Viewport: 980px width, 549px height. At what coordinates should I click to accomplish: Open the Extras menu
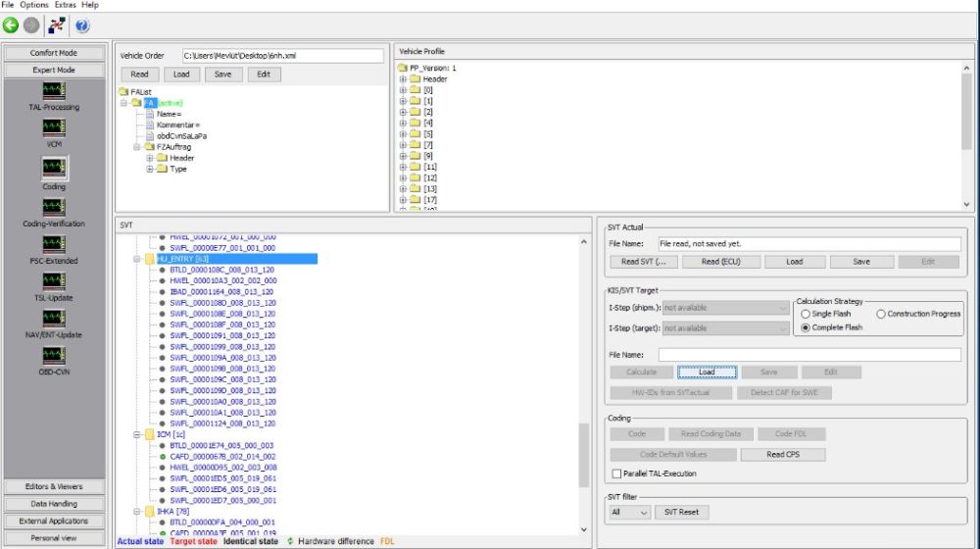point(66,5)
